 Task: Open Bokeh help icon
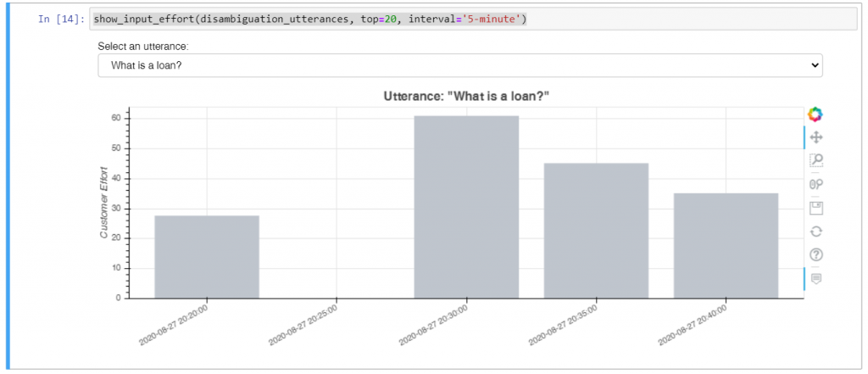(x=815, y=254)
